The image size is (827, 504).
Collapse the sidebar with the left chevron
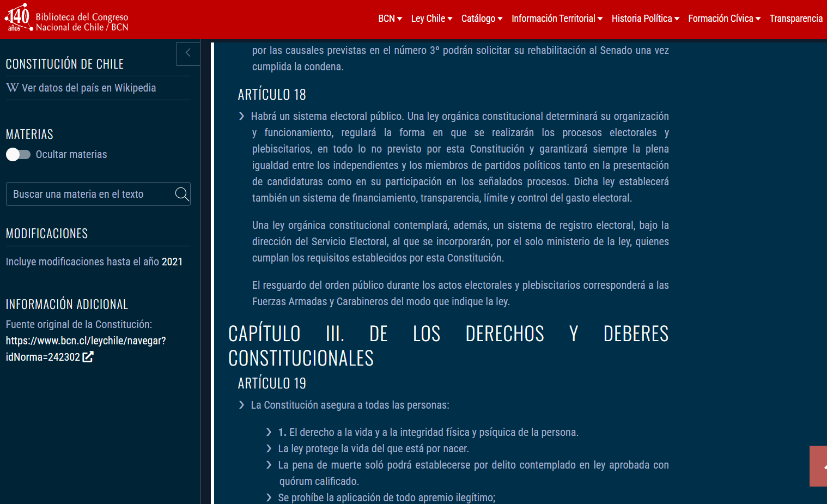tap(188, 53)
